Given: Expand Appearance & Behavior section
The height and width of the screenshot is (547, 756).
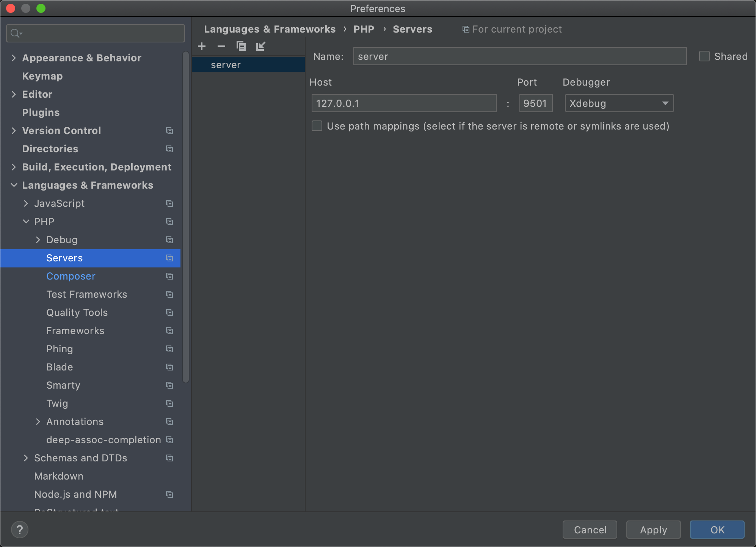Looking at the screenshot, I should coord(14,58).
